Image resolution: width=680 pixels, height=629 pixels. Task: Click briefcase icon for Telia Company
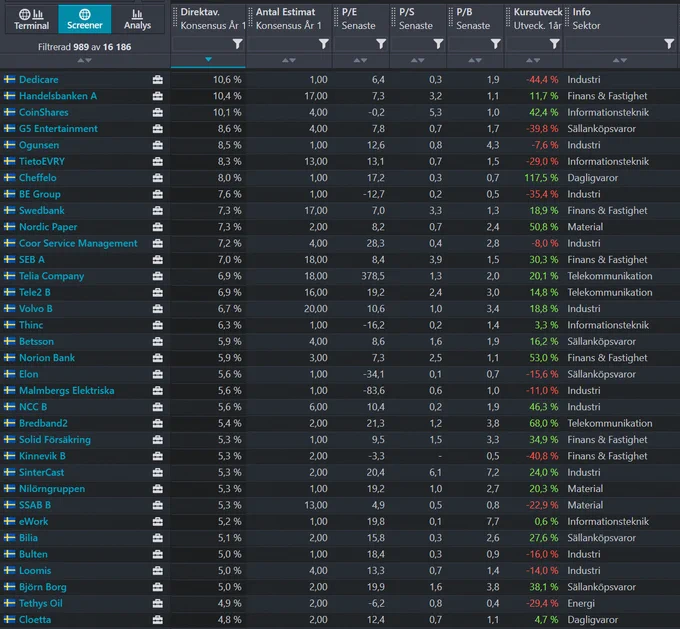click(x=158, y=276)
